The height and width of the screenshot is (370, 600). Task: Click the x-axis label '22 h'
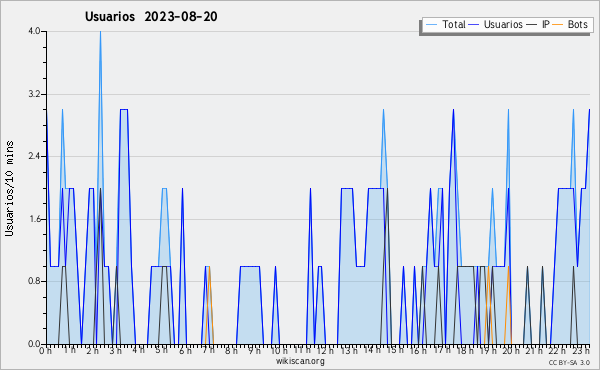558,351
